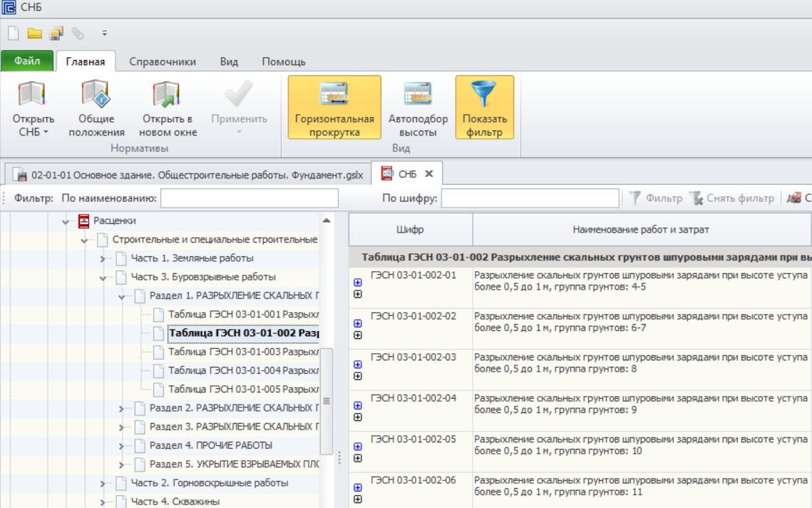812x508 pixels.
Task: Open the green Файл menu button
Action: tap(27, 61)
